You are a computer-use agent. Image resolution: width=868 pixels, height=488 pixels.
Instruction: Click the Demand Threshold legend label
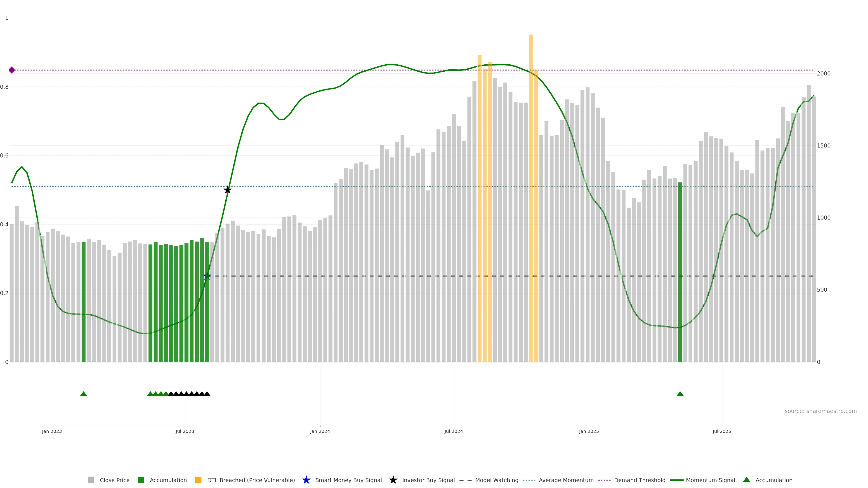click(x=639, y=480)
